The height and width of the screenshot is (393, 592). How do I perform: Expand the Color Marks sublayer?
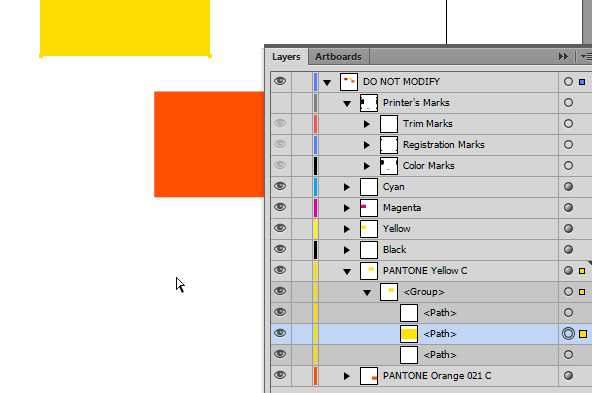click(x=367, y=166)
